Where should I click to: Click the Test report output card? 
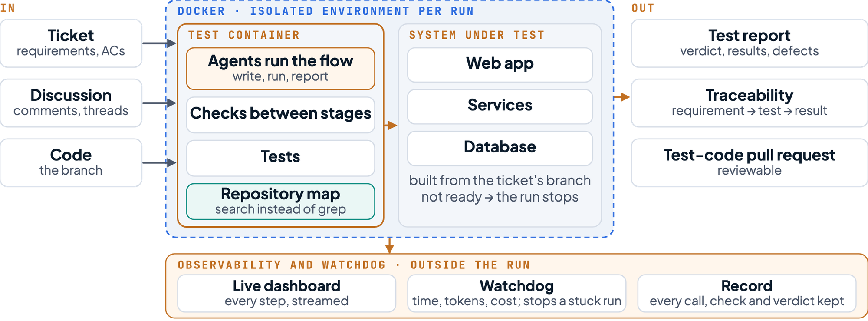click(x=750, y=43)
